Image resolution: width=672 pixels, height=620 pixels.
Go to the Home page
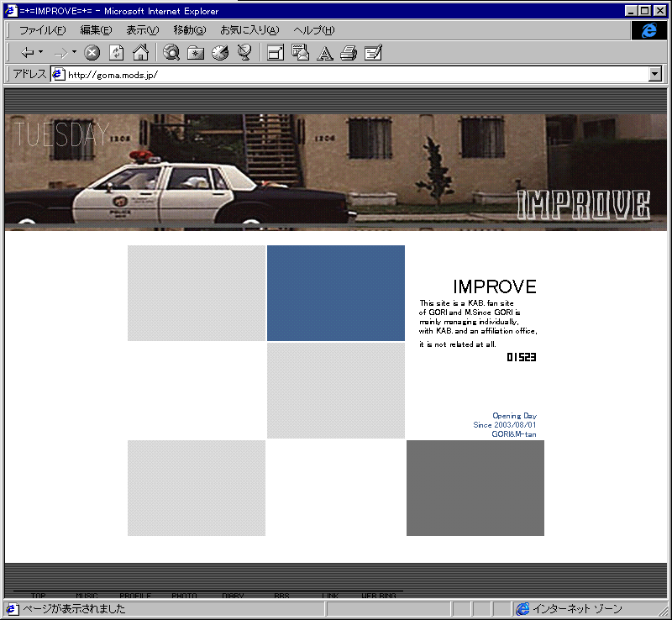pos(140,53)
